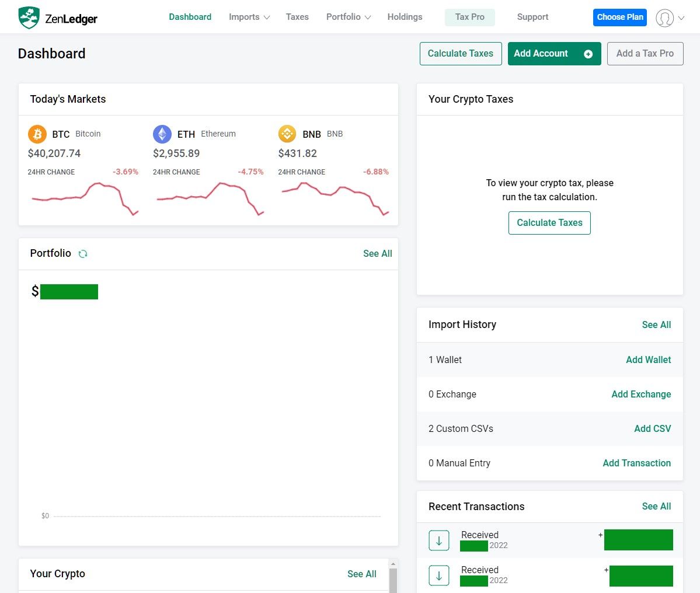Refresh the Portfolio with the sync icon
The height and width of the screenshot is (593, 700).
pyautogui.click(x=82, y=254)
